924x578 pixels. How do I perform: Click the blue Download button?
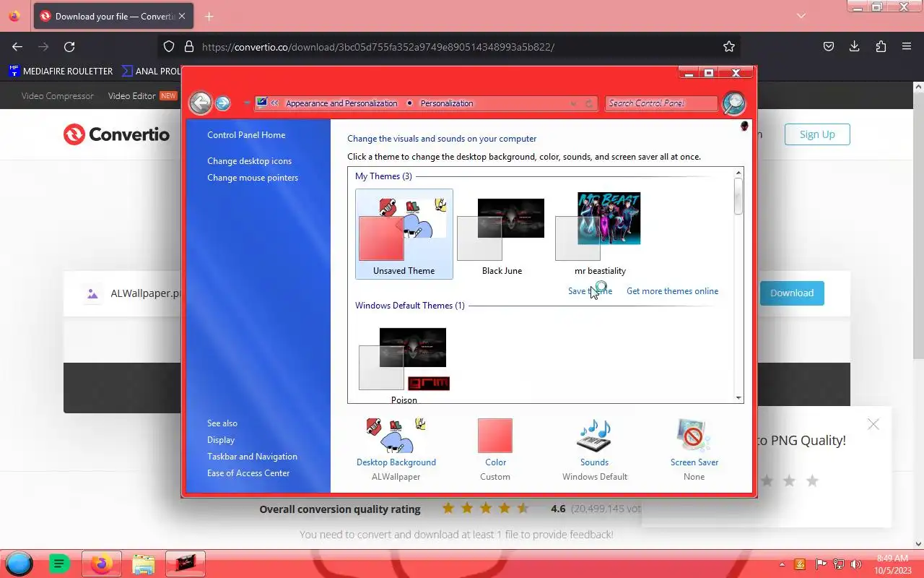click(792, 293)
